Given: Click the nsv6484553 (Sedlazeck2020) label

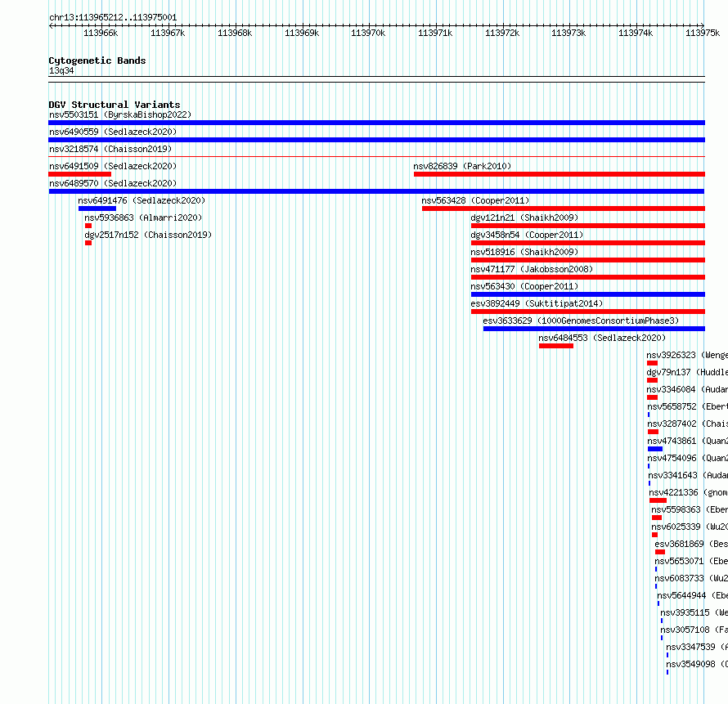Looking at the screenshot, I should 602,338.
